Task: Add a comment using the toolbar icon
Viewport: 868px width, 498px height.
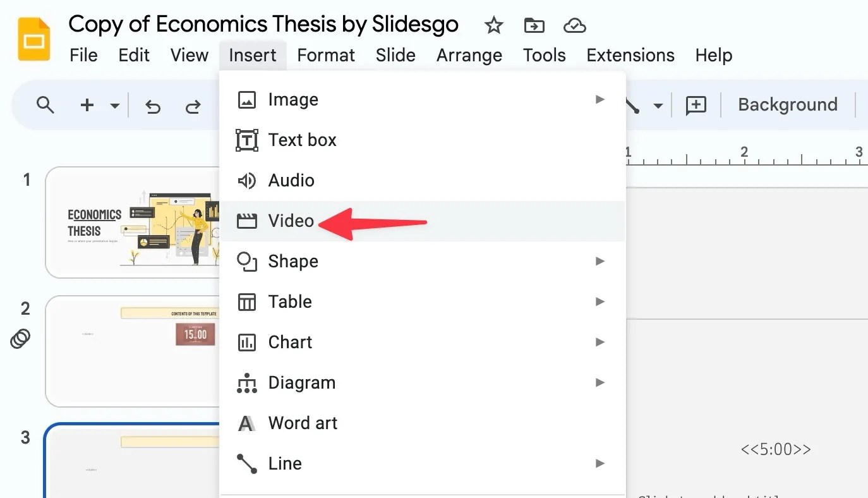Action: [696, 106]
